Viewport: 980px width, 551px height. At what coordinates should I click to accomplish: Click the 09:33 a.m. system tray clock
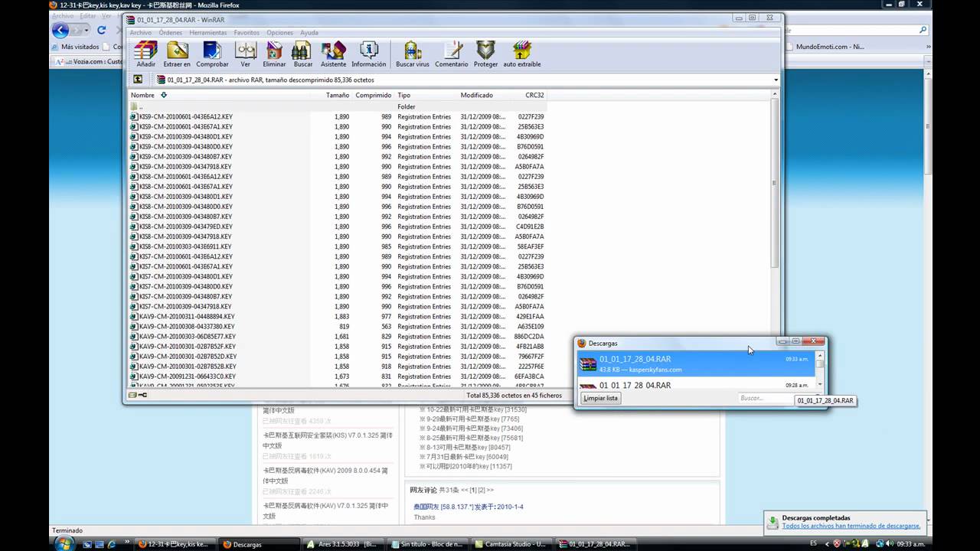[909, 544]
